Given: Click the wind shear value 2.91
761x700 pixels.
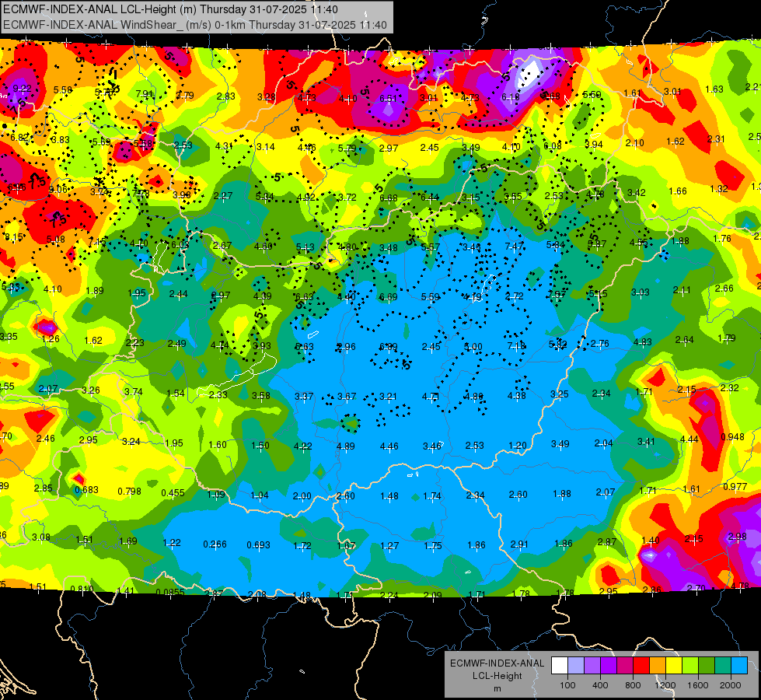Looking at the screenshot, I should pos(519,544).
